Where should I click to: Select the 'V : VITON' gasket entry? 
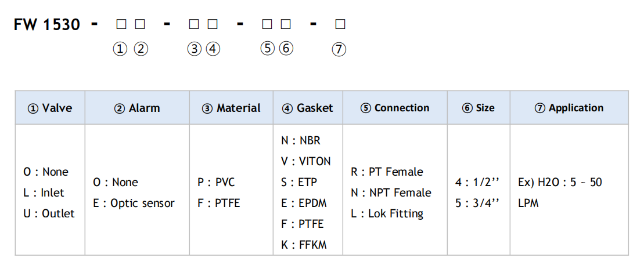305,161
